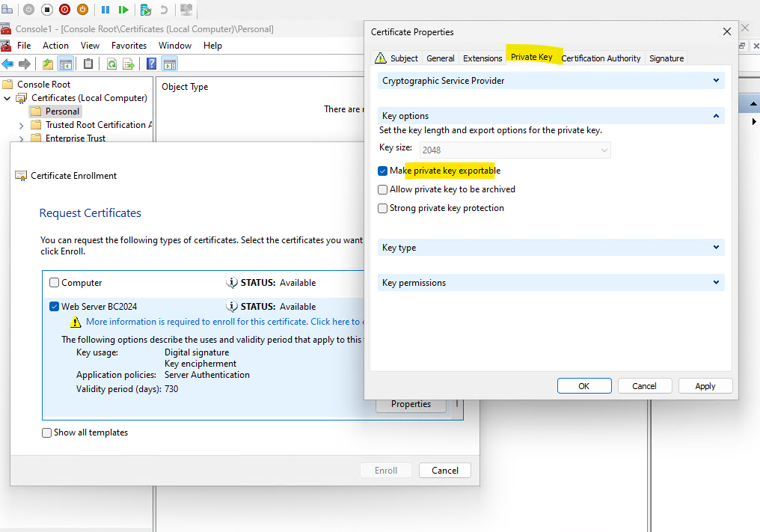This screenshot has width=760, height=532.
Task: Create a checkpoint with the checkpoint icon
Action: point(145,10)
